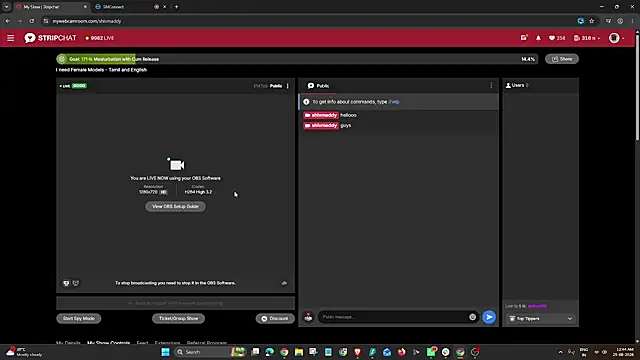Click browser back arrow
This screenshot has width=640, height=360.
click(8, 21)
